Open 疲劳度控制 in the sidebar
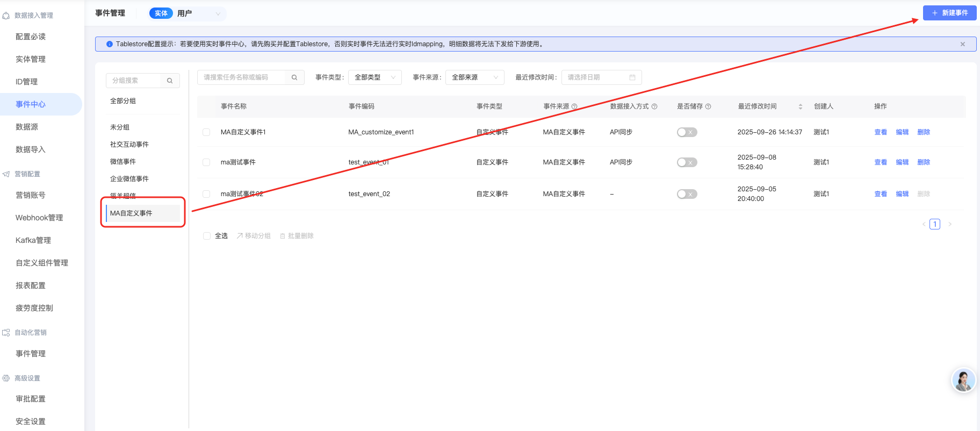This screenshot has height=431, width=980. click(x=34, y=308)
